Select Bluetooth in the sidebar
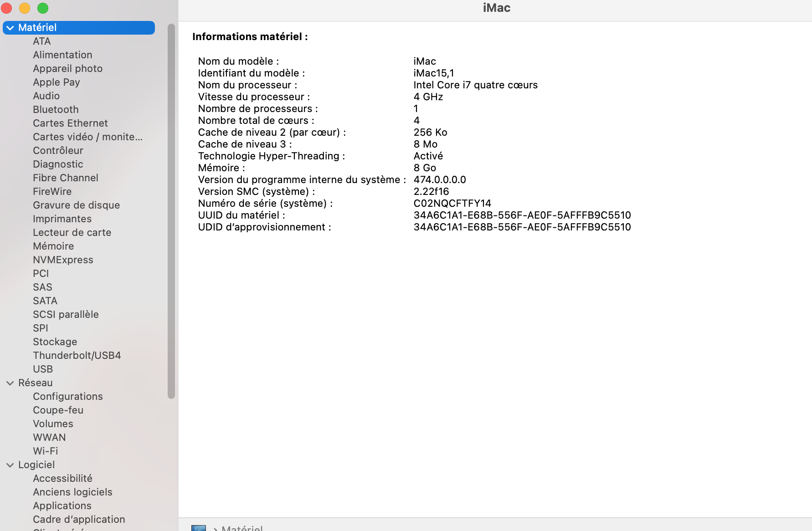The height and width of the screenshot is (531, 812). (56, 110)
